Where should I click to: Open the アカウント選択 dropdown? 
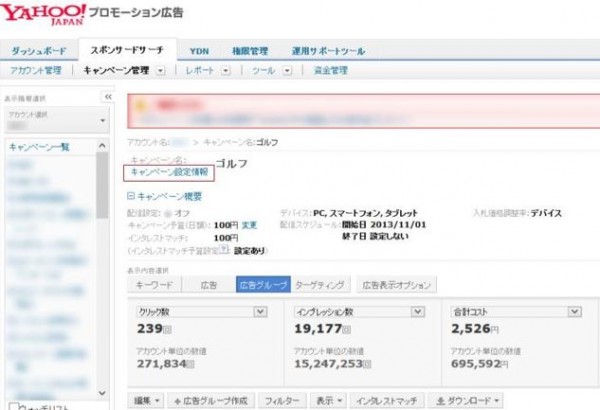click(57, 120)
